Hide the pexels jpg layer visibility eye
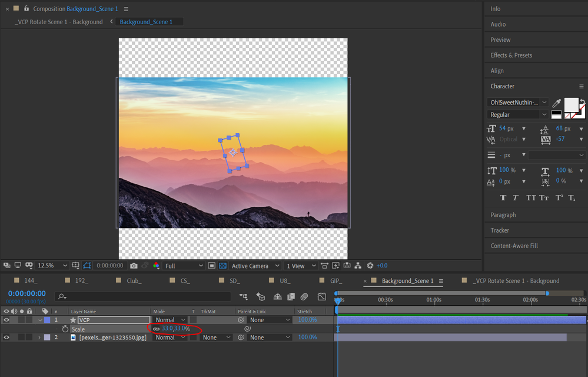The height and width of the screenshot is (377, 588). [7, 338]
